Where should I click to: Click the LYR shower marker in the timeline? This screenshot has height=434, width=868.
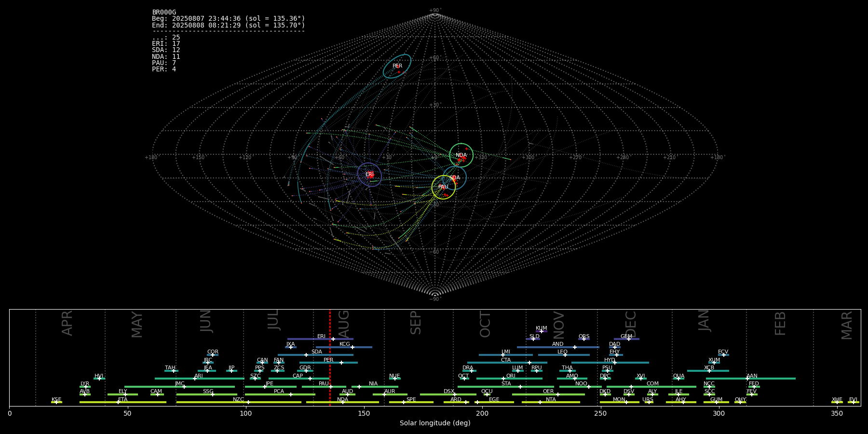tap(85, 386)
